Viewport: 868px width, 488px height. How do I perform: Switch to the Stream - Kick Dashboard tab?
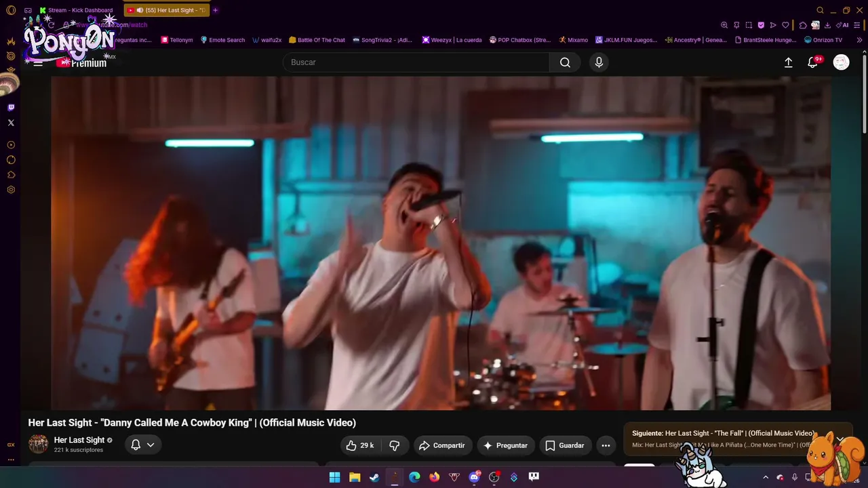coord(76,10)
